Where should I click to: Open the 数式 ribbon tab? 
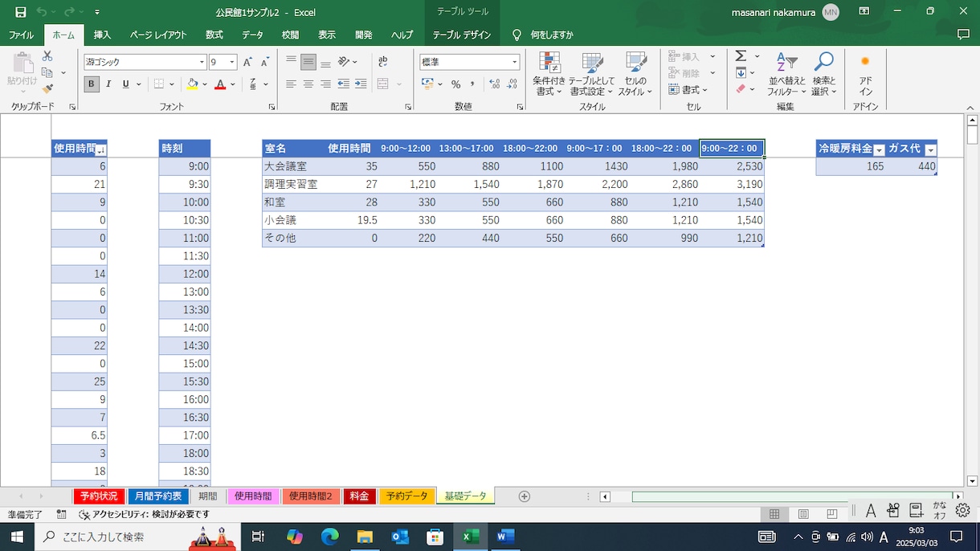pos(214,35)
